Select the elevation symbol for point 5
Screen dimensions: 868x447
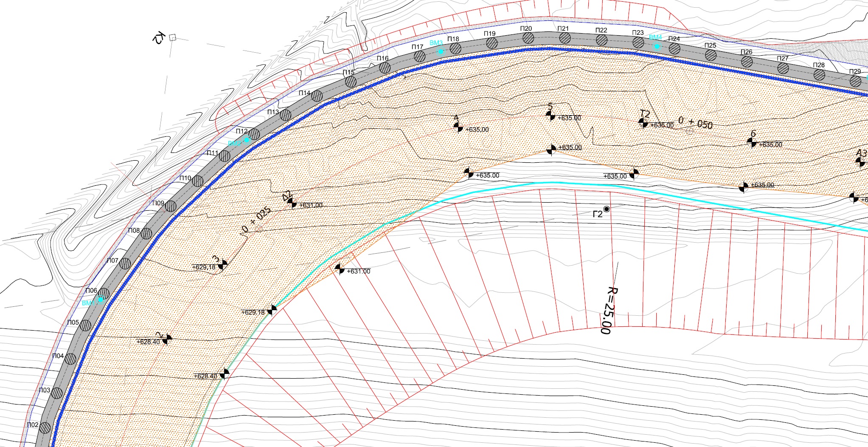click(551, 116)
